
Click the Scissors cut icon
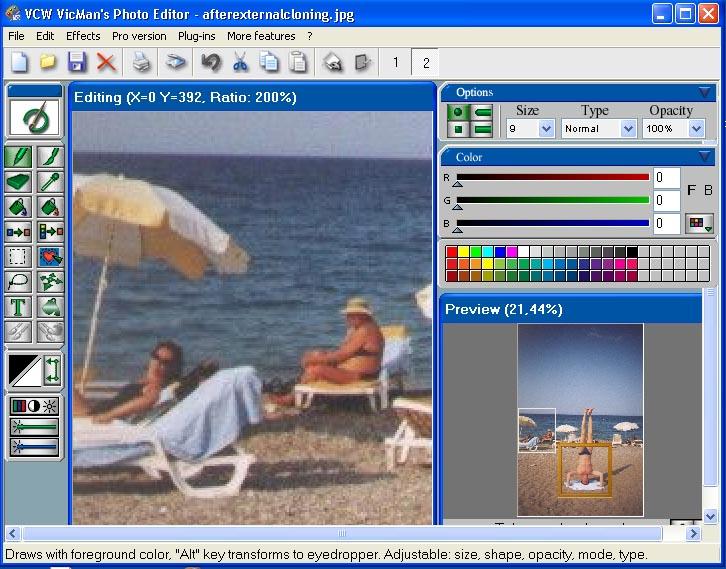click(240, 62)
